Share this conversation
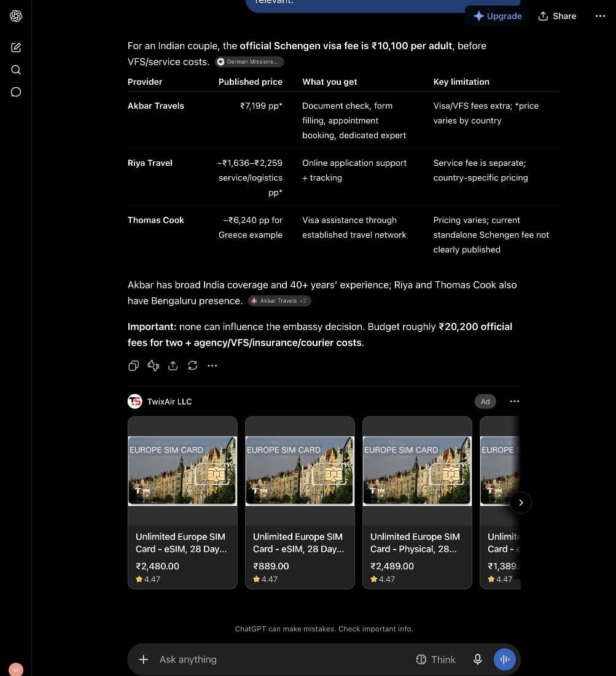 click(x=557, y=16)
